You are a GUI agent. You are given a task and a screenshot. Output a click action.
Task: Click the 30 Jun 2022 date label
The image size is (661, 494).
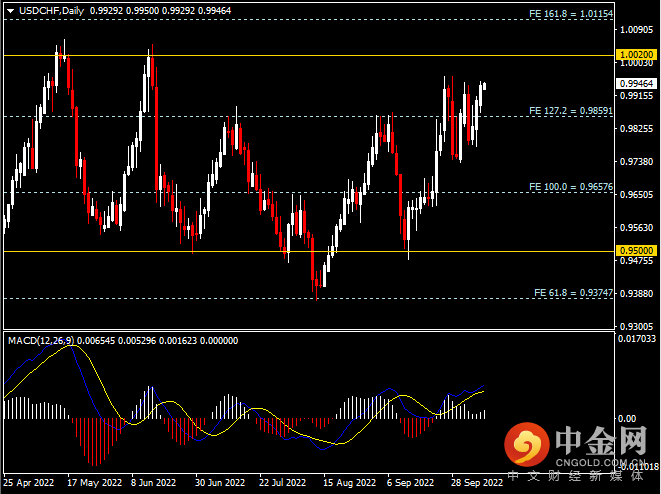coord(220,483)
